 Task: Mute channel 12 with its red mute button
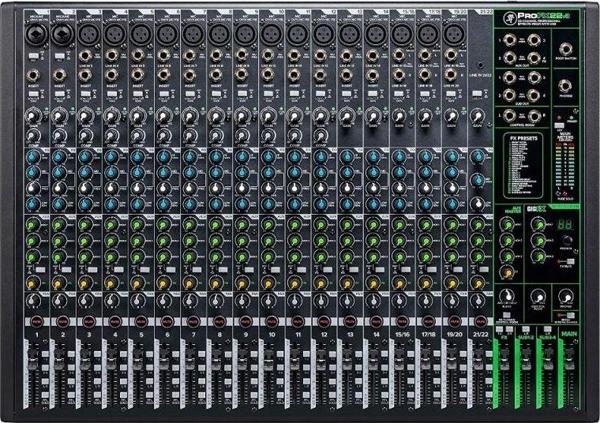(324, 322)
